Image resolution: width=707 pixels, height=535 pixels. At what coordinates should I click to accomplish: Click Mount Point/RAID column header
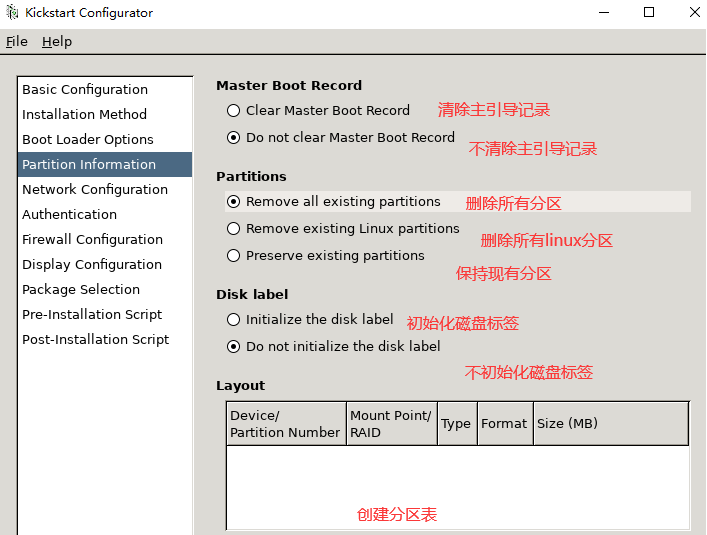coord(392,424)
